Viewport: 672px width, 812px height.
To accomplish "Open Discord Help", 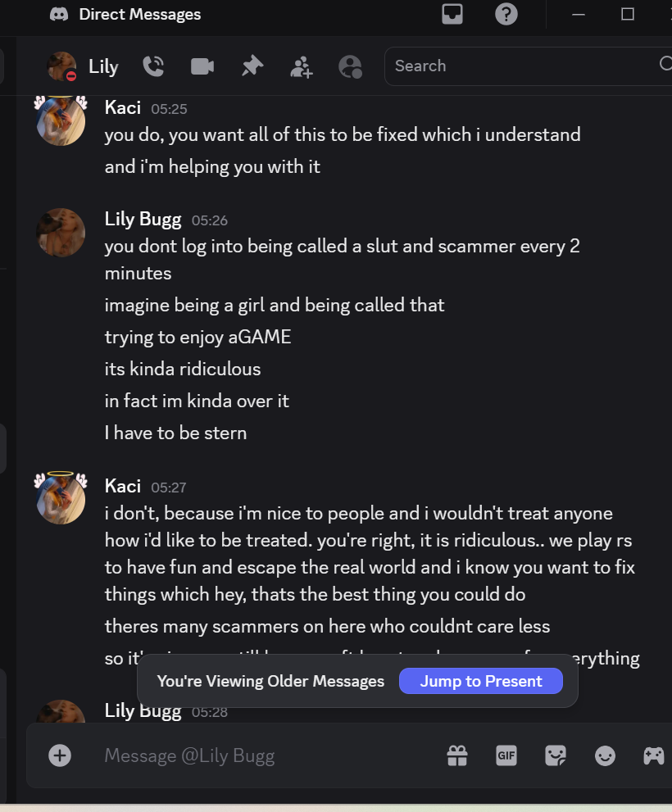I will click(506, 14).
